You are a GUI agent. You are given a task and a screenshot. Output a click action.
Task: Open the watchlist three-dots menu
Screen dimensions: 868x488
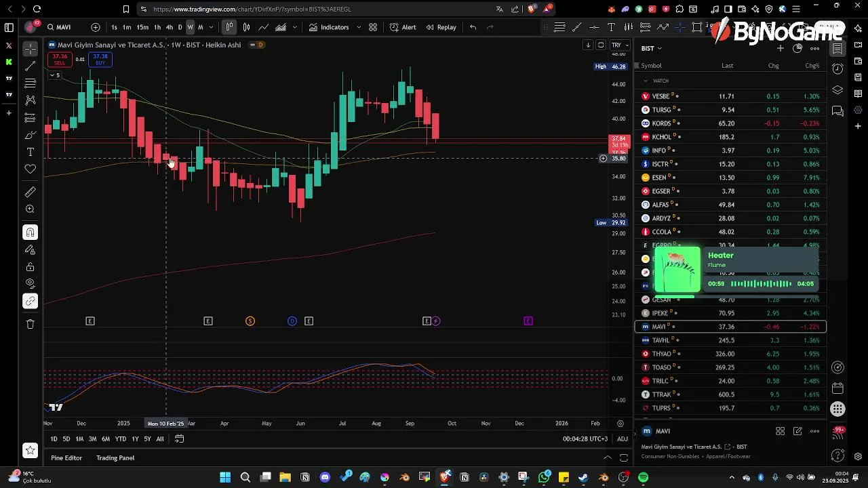click(815, 48)
